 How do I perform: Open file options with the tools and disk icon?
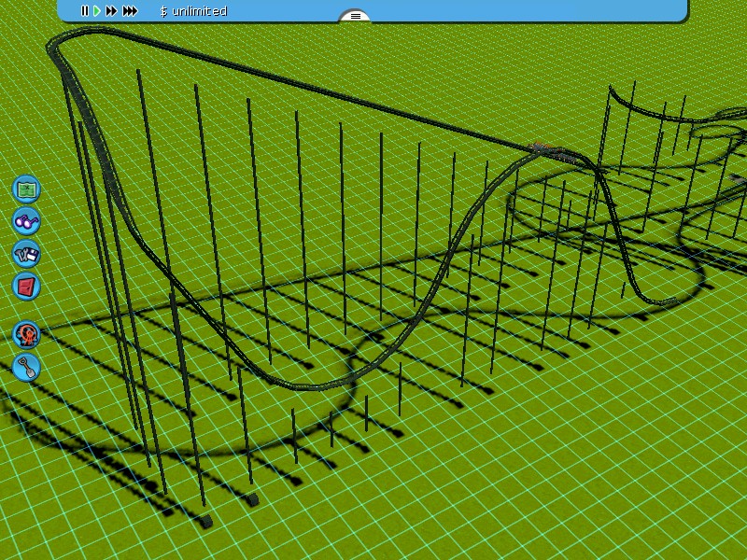[x=26, y=253]
